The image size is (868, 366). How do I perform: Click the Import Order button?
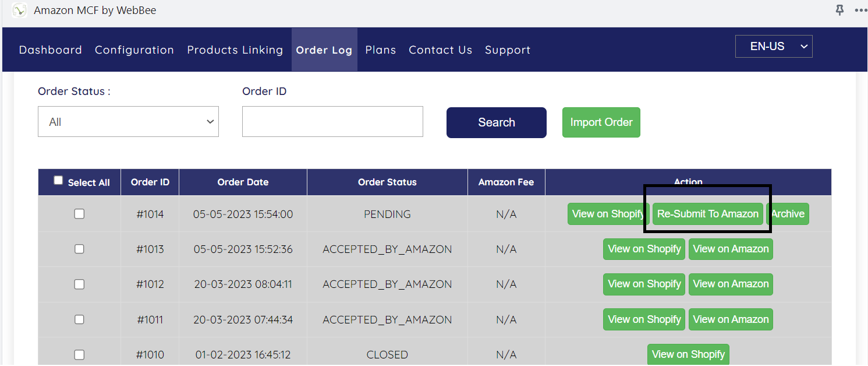click(601, 122)
